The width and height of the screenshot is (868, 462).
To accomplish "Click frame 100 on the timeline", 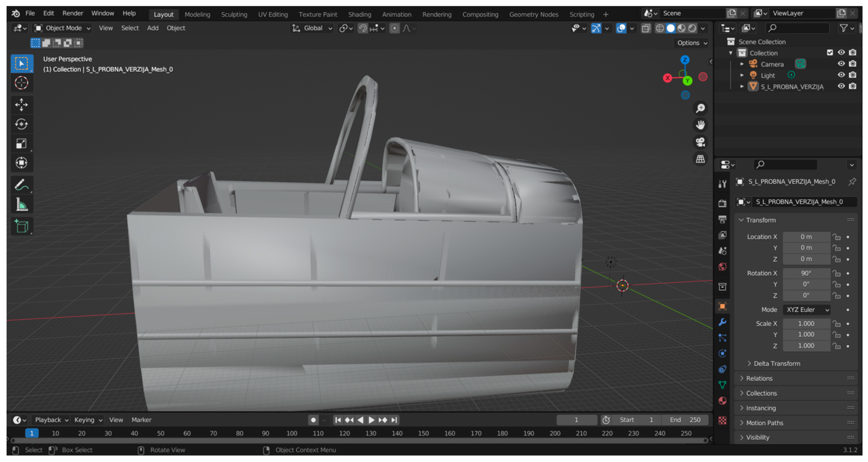I will [x=292, y=433].
